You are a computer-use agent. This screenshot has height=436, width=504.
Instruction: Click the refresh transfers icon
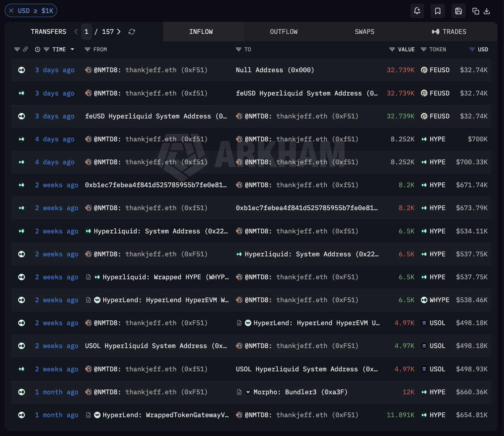coord(132,32)
